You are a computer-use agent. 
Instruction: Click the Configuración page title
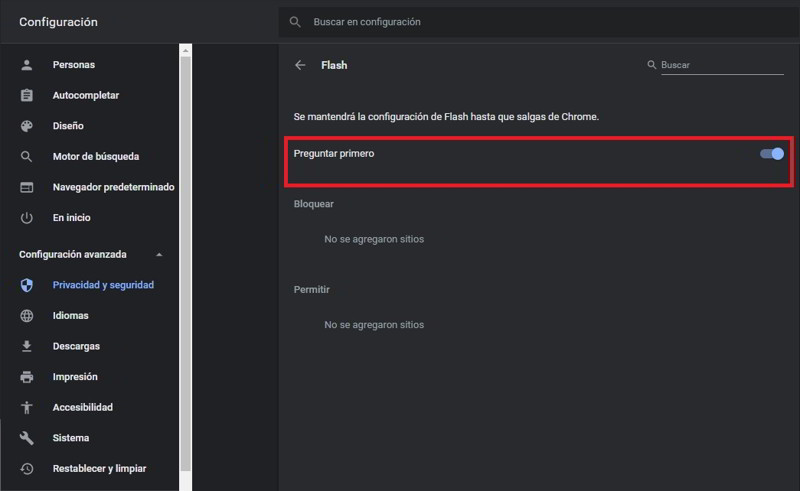click(x=58, y=22)
